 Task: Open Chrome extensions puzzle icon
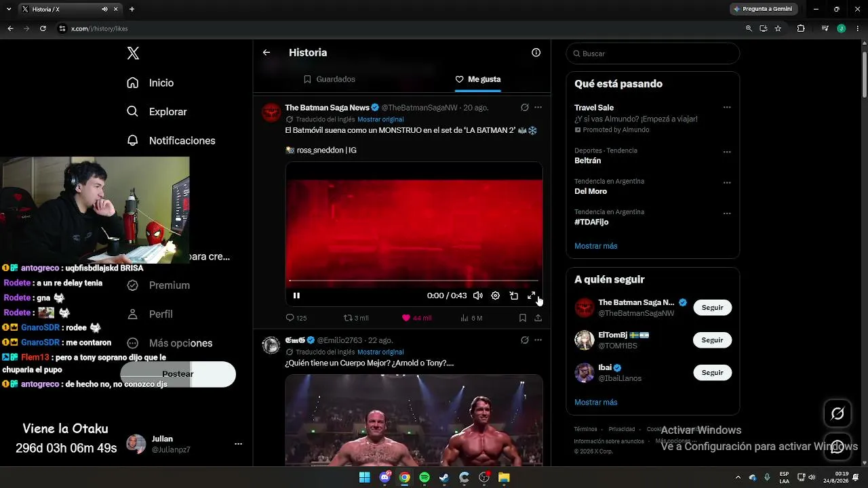(x=801, y=28)
